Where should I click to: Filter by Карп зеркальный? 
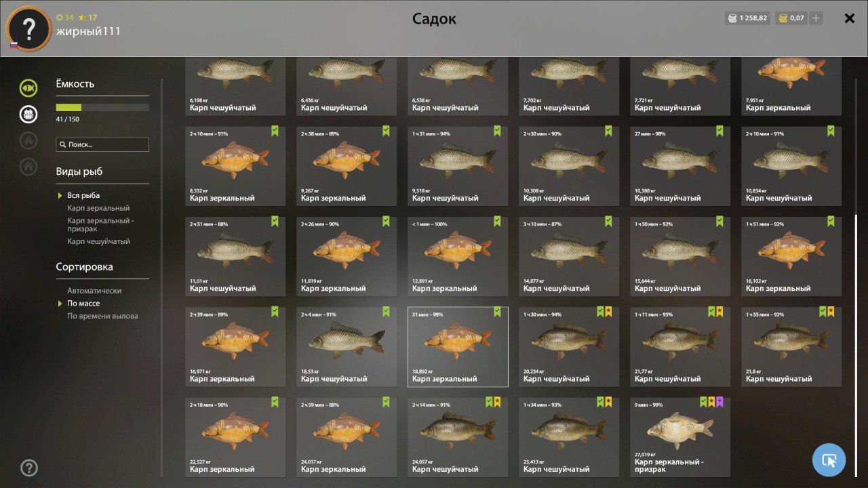tap(98, 208)
